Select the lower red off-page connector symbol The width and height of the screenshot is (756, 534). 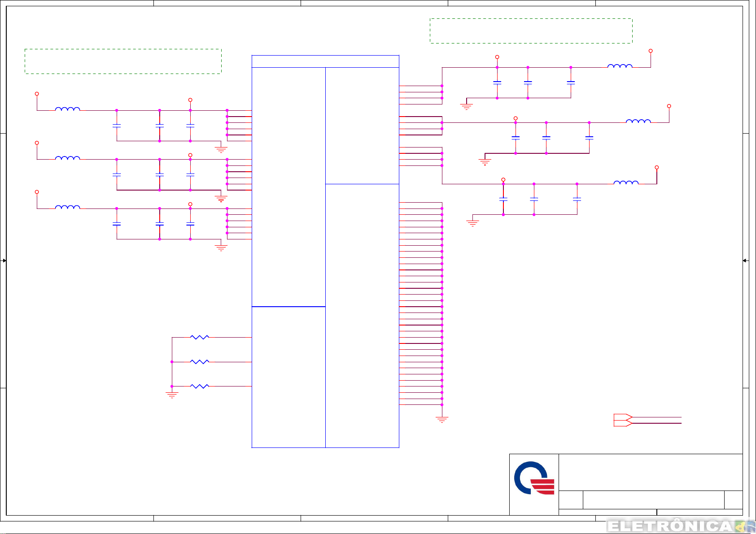point(623,423)
